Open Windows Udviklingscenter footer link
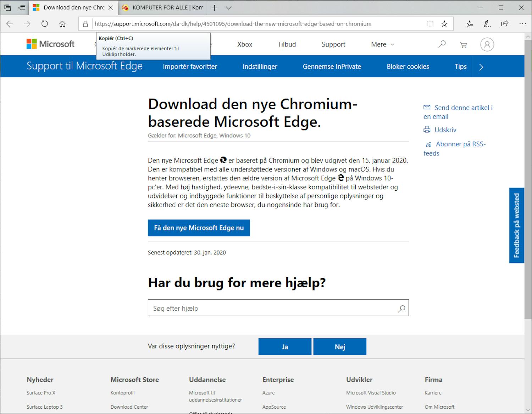The height and width of the screenshot is (414, 532). pyautogui.click(x=375, y=407)
